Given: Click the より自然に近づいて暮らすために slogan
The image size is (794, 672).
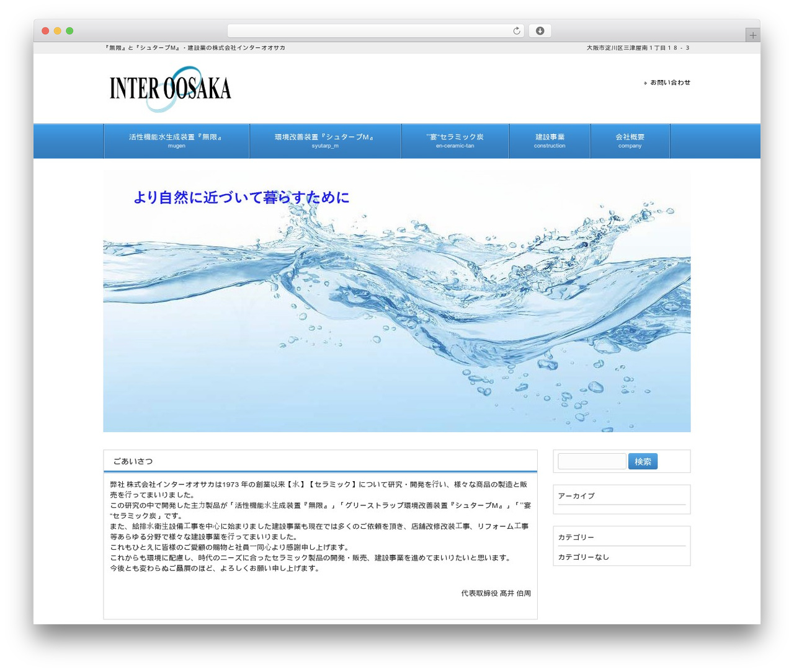Looking at the screenshot, I should (241, 198).
